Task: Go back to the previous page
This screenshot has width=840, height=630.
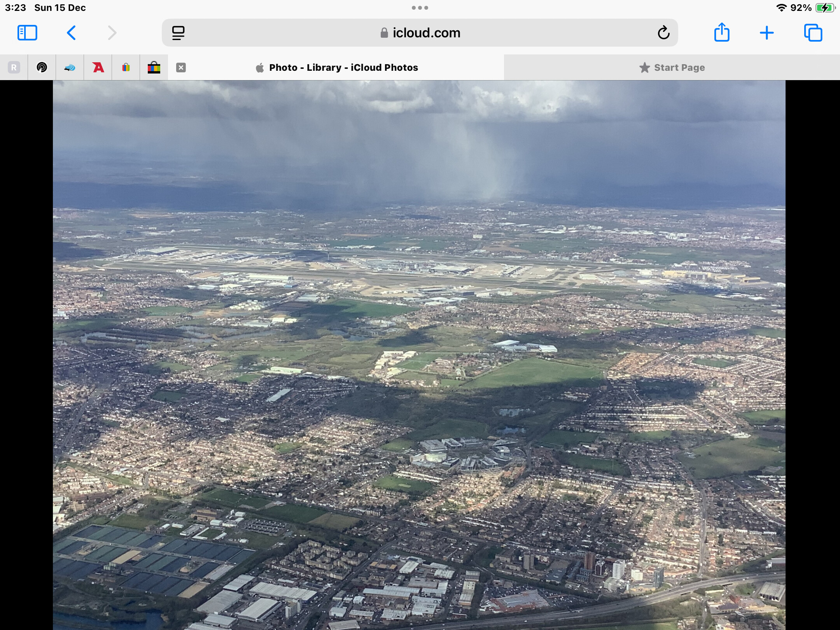Action: (x=71, y=33)
